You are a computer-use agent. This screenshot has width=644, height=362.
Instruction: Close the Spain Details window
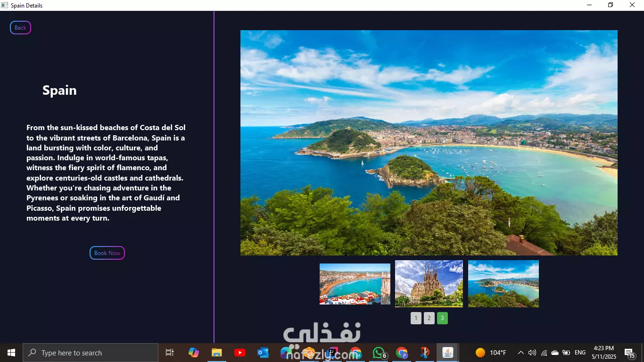click(632, 5)
